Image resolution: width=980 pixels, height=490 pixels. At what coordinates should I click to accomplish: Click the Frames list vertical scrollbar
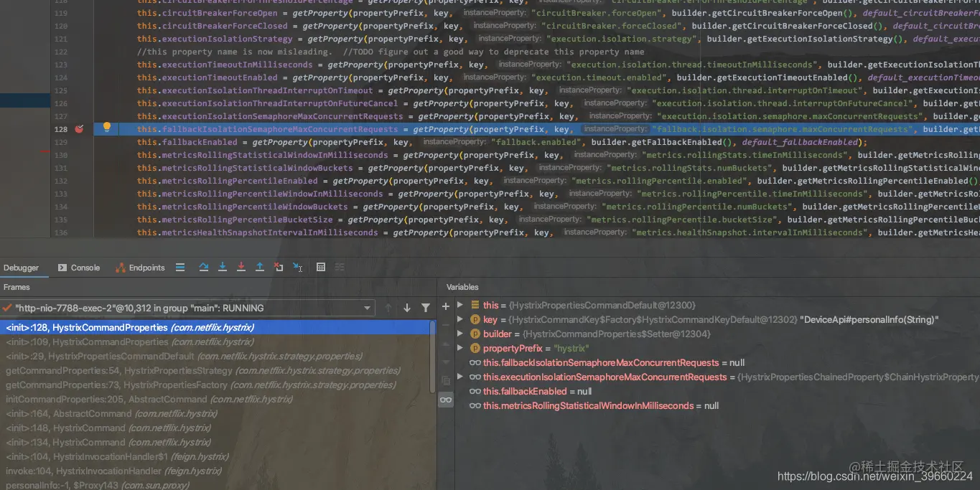point(433,357)
